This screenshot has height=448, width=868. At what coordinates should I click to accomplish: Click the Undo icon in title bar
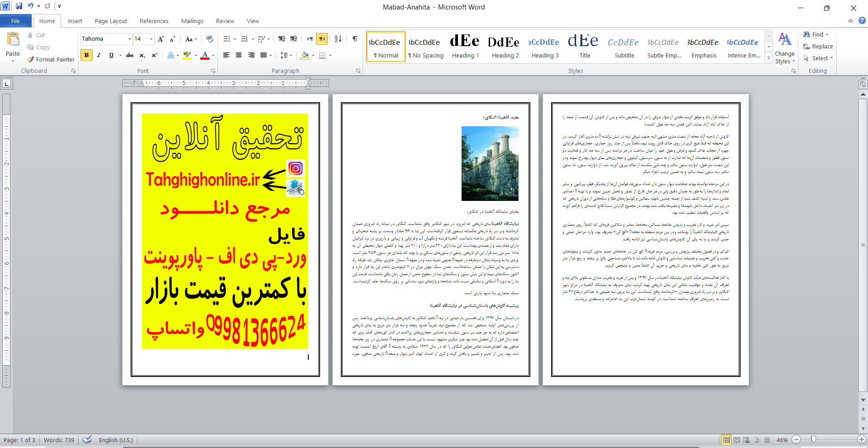[30, 6]
